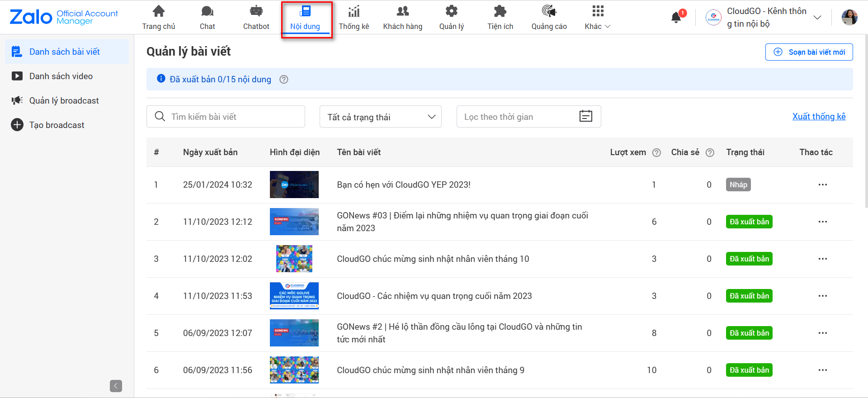Click the user profile avatar

(849, 17)
